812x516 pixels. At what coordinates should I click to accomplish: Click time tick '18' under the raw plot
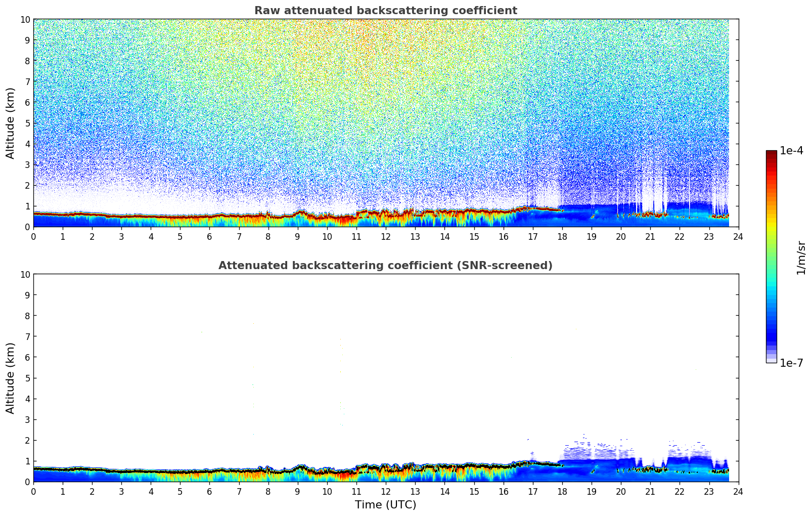point(562,236)
